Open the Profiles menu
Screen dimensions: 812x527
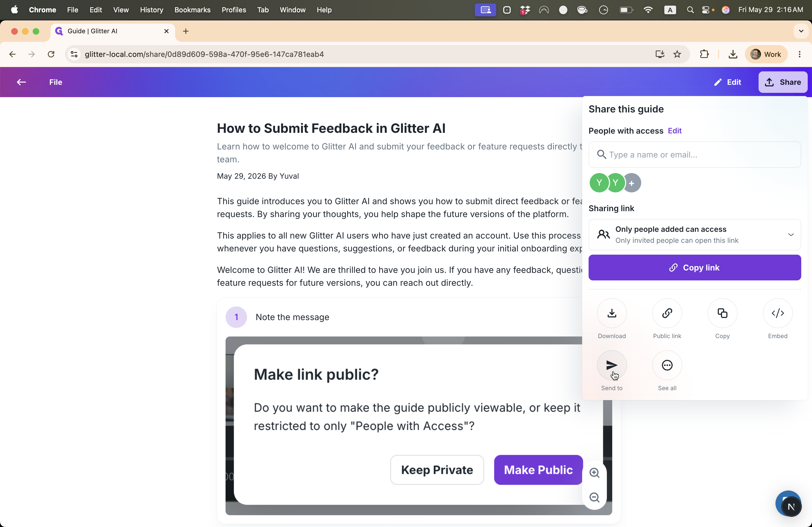234,10
